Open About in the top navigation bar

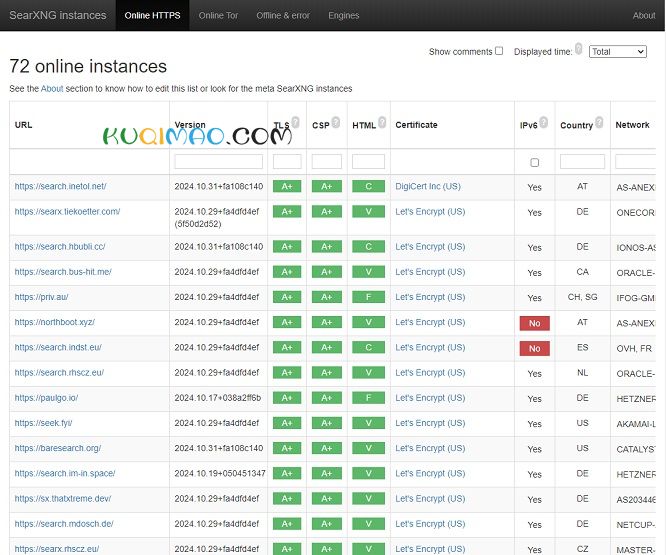point(644,15)
